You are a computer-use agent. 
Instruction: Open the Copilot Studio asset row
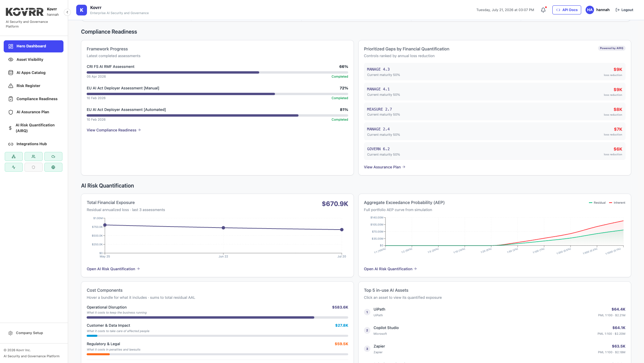tap(495, 330)
